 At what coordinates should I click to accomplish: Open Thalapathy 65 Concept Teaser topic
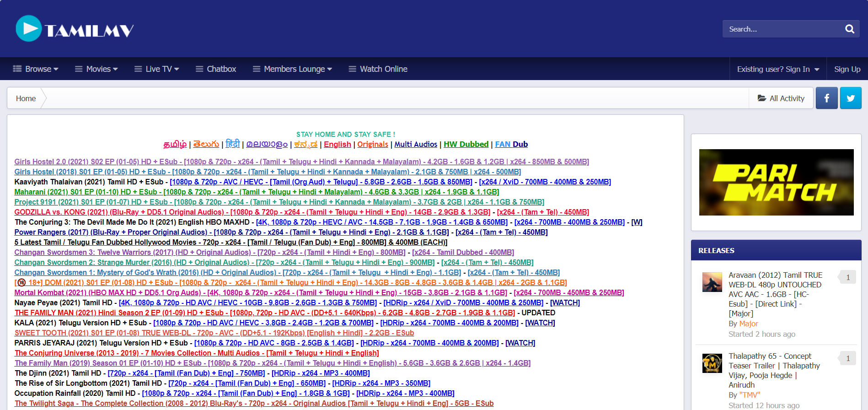pyautogui.click(x=774, y=370)
